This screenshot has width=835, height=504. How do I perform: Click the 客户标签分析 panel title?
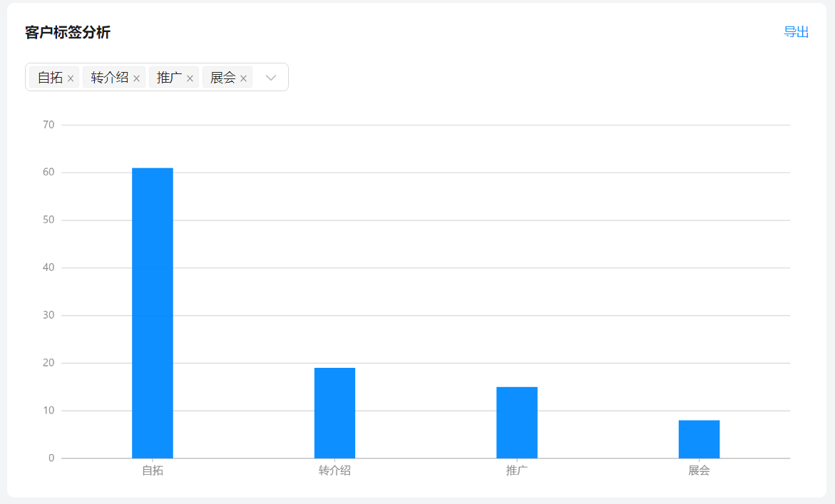coord(68,33)
